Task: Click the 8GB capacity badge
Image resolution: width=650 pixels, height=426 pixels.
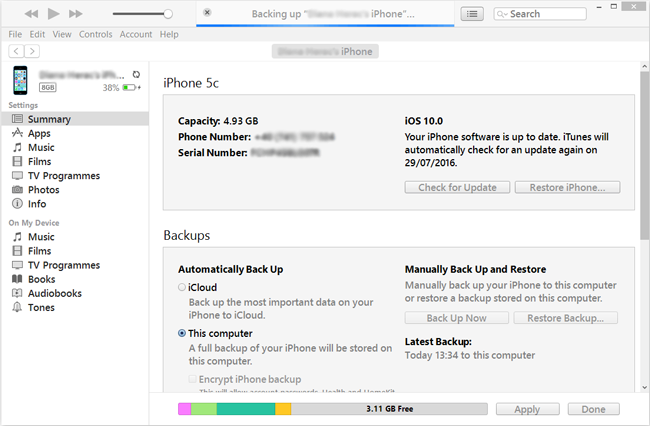Action: [x=48, y=87]
